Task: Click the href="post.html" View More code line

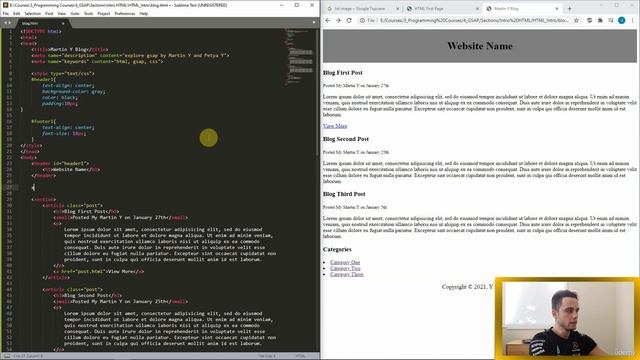Action: (x=98, y=271)
